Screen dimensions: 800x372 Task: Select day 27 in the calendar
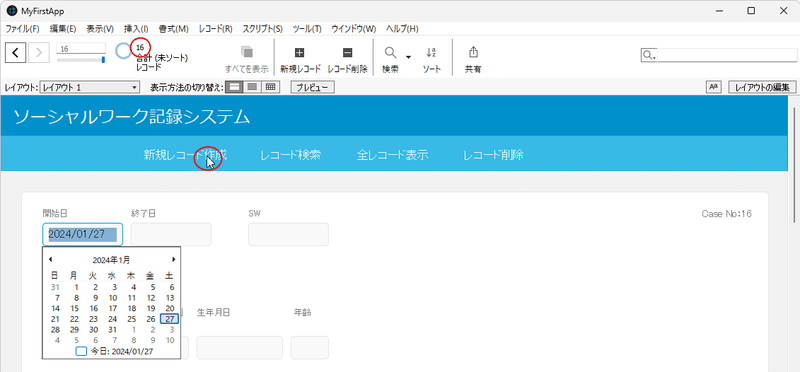point(170,319)
